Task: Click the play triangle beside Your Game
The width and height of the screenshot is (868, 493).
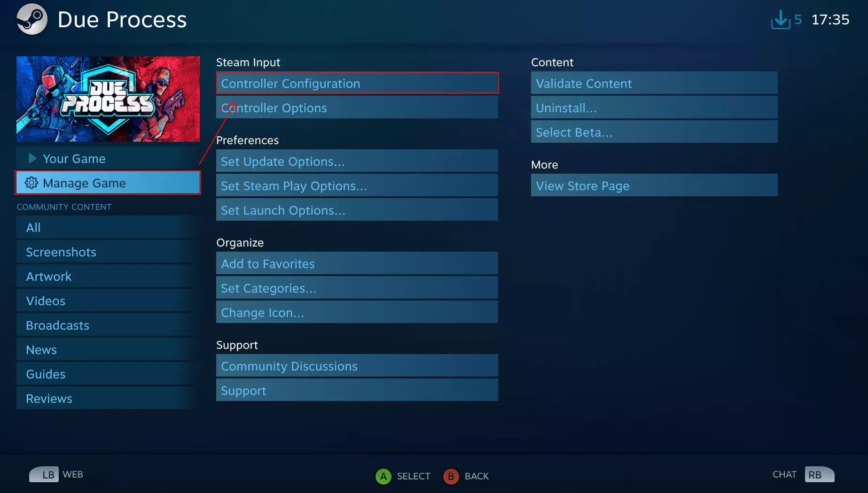Action: [32, 159]
